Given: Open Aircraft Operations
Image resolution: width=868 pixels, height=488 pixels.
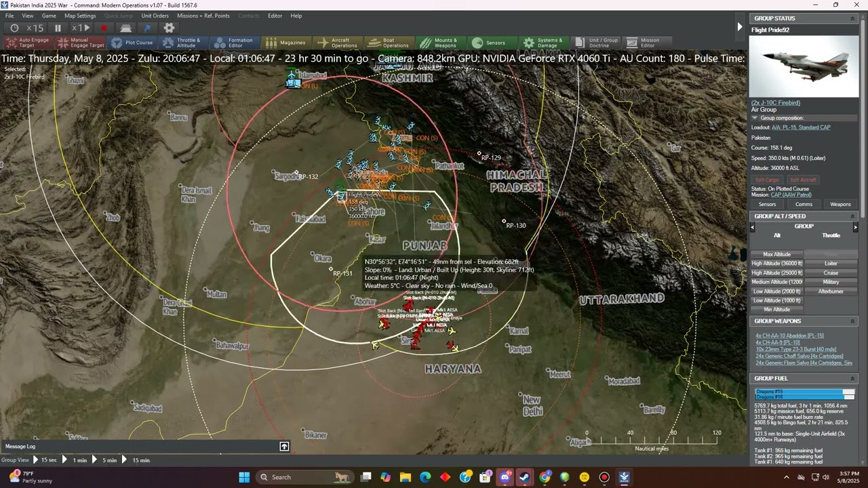Looking at the screenshot, I should pyautogui.click(x=338, y=43).
